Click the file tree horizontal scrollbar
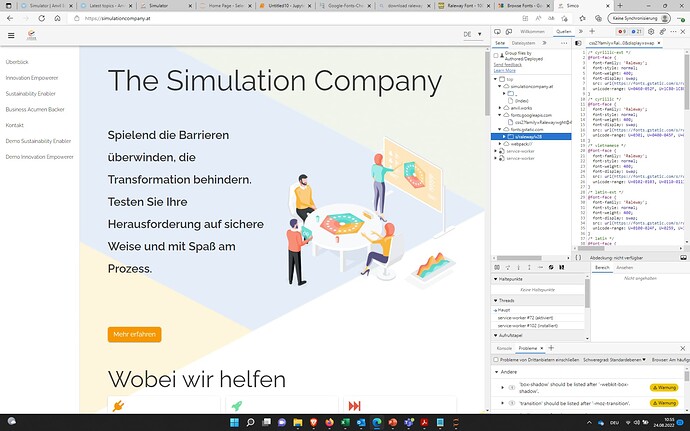690x431 pixels. coord(519,258)
